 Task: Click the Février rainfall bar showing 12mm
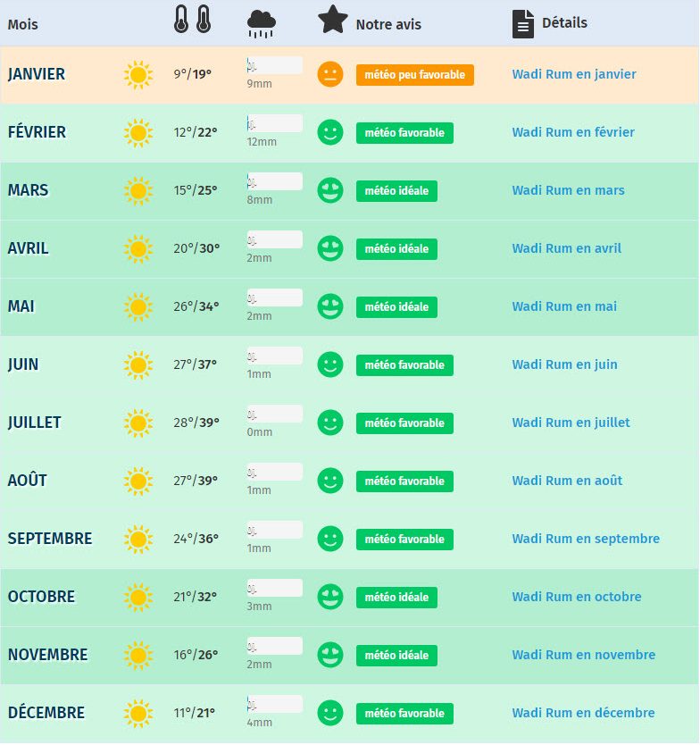(274, 124)
